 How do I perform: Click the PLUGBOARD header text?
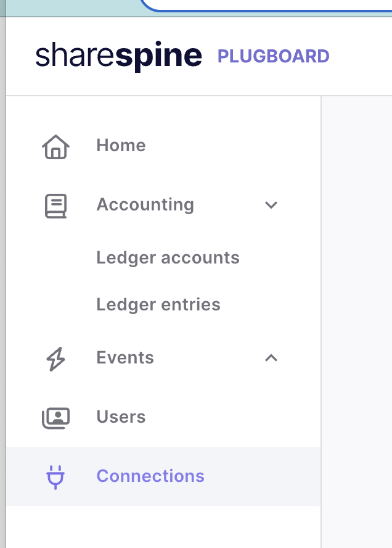click(x=273, y=56)
